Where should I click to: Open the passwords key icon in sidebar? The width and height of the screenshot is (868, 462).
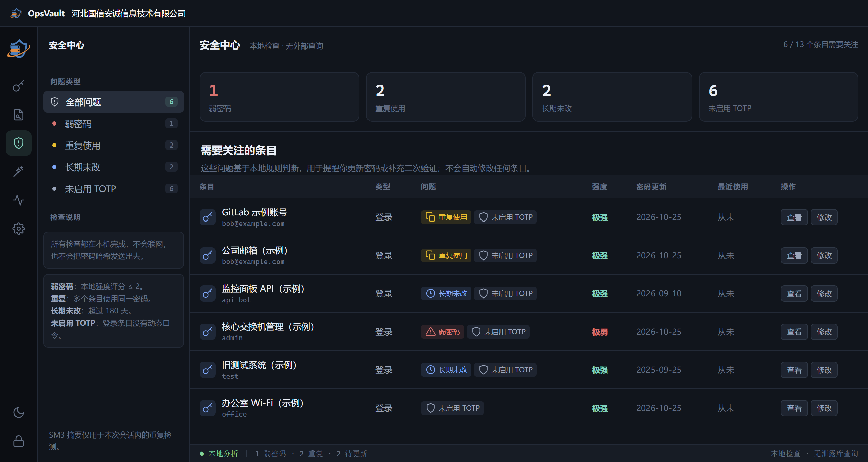pyautogui.click(x=19, y=86)
